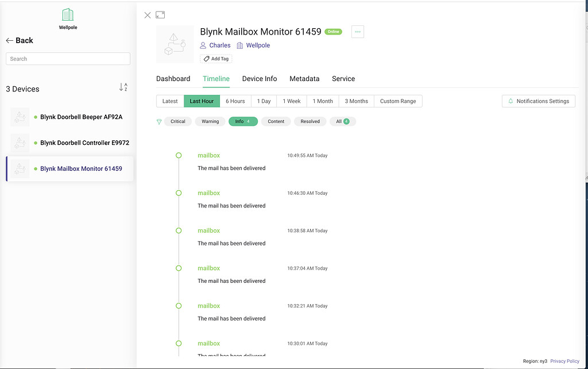
Task: Open the mailbox event at 10:38:58 AM
Action: 209,230
